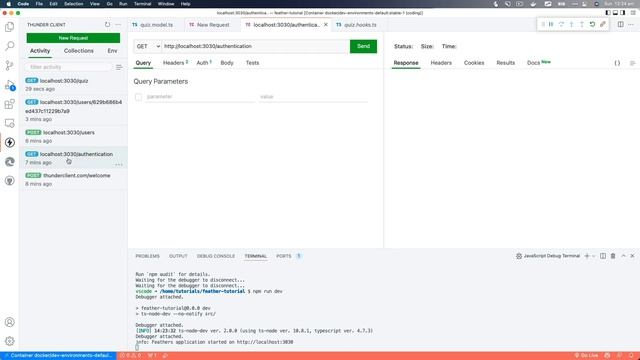Viewport: 640px width, 360px height.
Task: Disconnect the debugger from debug toolbar
Action: pyautogui.click(x=602, y=24)
